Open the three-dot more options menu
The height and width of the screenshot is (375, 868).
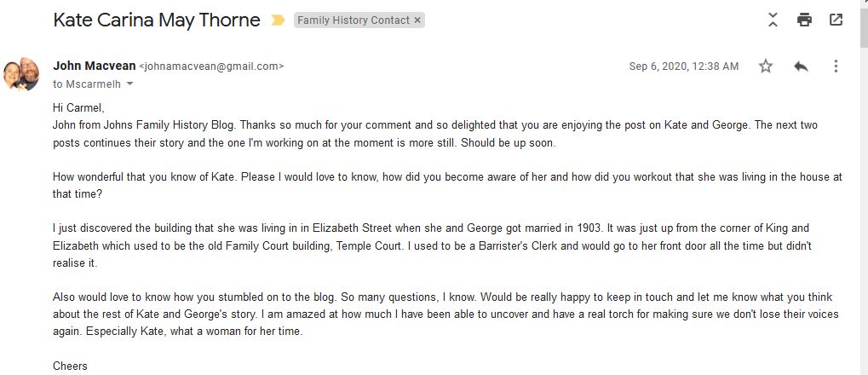836,66
